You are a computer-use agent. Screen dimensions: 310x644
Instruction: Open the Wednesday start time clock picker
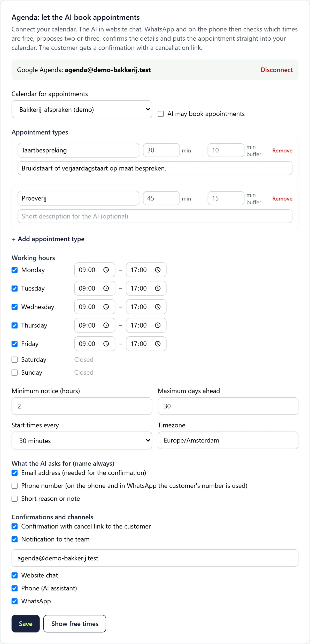pos(106,307)
